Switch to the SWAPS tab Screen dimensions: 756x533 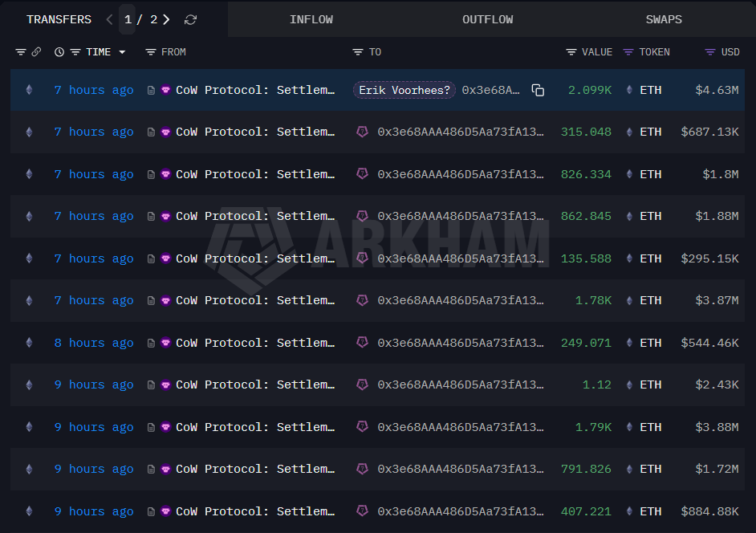(664, 19)
